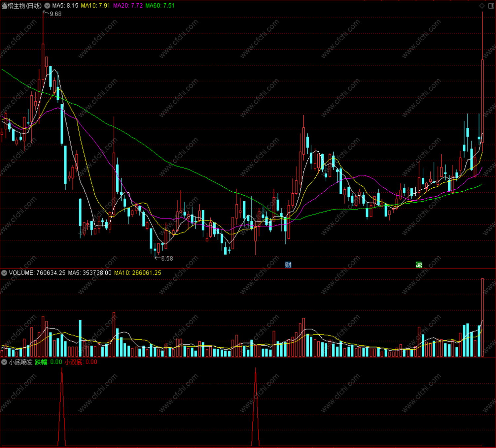Image resolution: width=496 pixels, height=448 pixels.
Task: Click the blue 财 marker on the chart
Action: click(288, 265)
